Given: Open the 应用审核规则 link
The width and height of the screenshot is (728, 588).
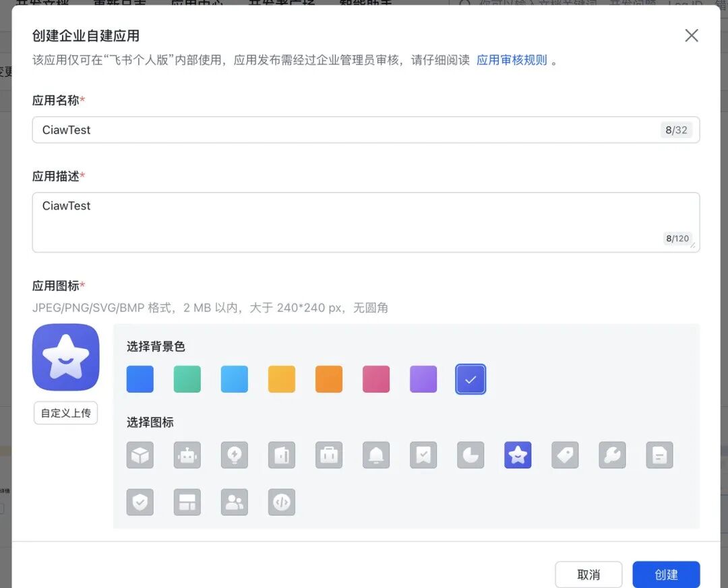Looking at the screenshot, I should click(x=512, y=60).
